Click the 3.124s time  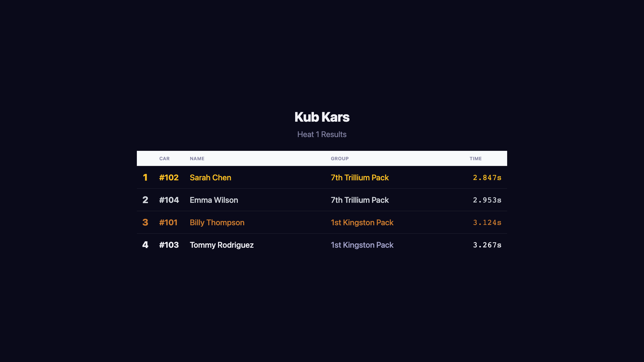click(x=487, y=223)
